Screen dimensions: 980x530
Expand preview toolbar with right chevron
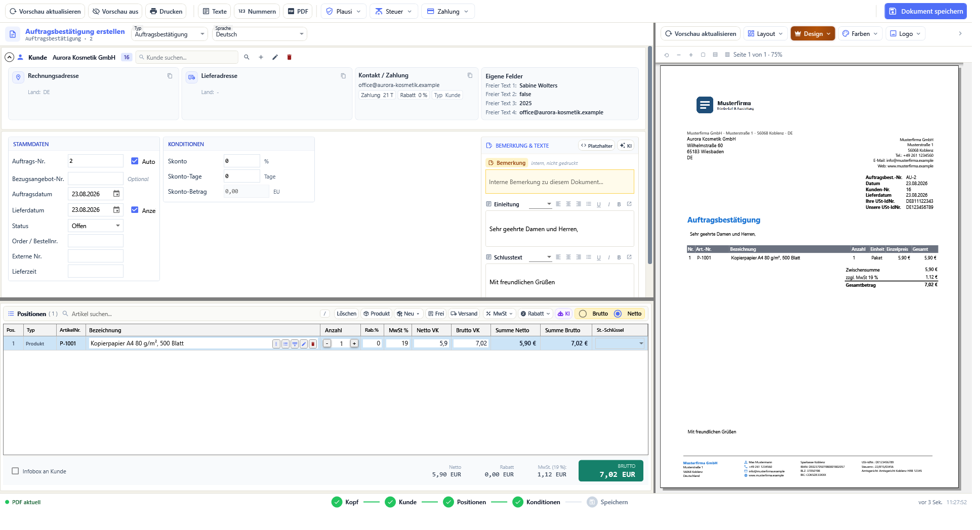point(960,33)
